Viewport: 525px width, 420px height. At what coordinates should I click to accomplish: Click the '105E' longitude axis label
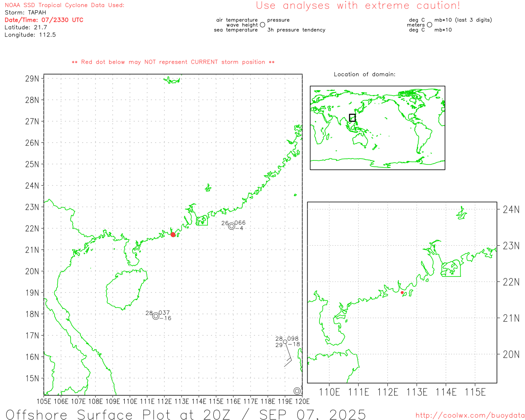pos(44,402)
